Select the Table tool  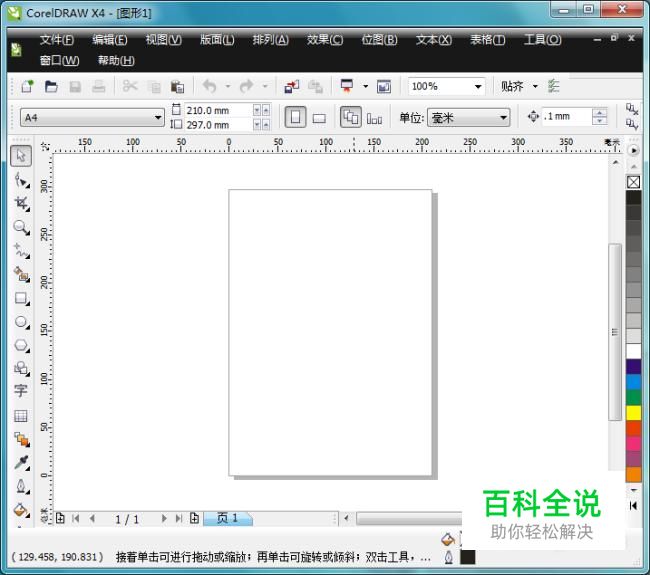[21, 415]
